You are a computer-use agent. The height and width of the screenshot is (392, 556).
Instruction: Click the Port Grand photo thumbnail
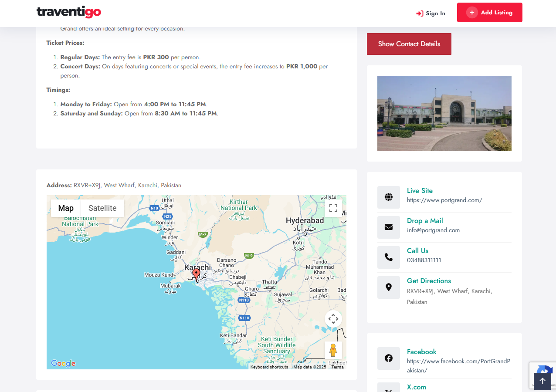tap(444, 113)
